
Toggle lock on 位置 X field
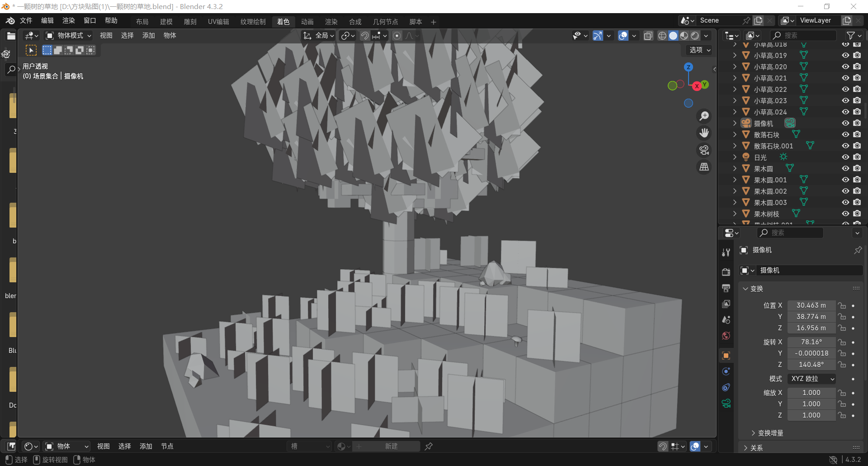coord(841,305)
